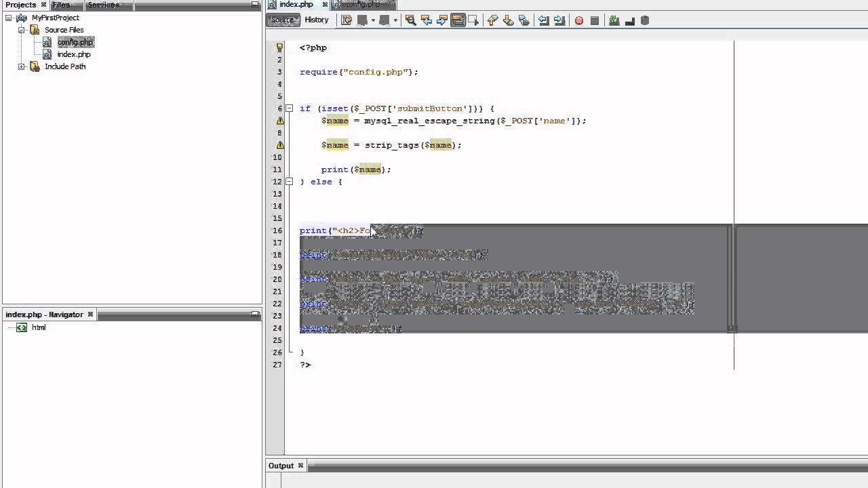
Task: Click the Include Path folder icon
Action: click(35, 66)
